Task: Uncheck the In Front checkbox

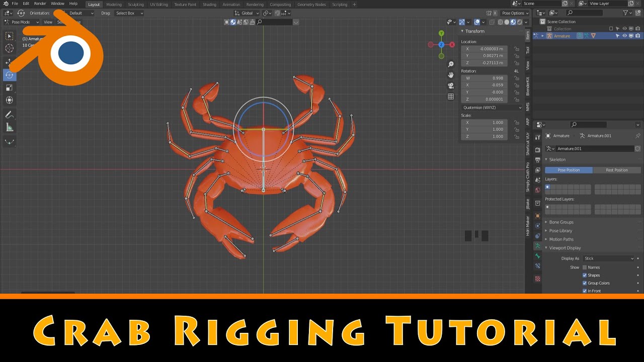Action: click(585, 291)
